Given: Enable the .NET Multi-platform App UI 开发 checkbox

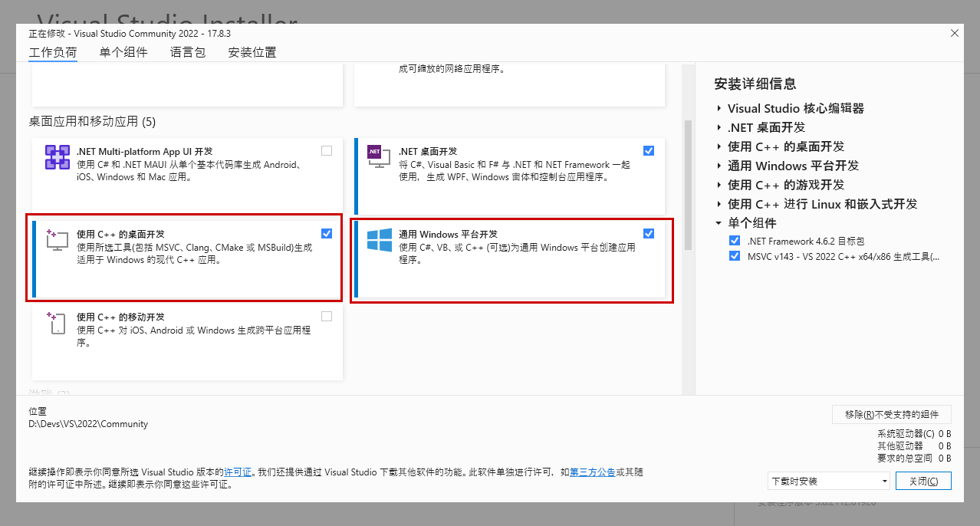Looking at the screenshot, I should click(x=327, y=151).
